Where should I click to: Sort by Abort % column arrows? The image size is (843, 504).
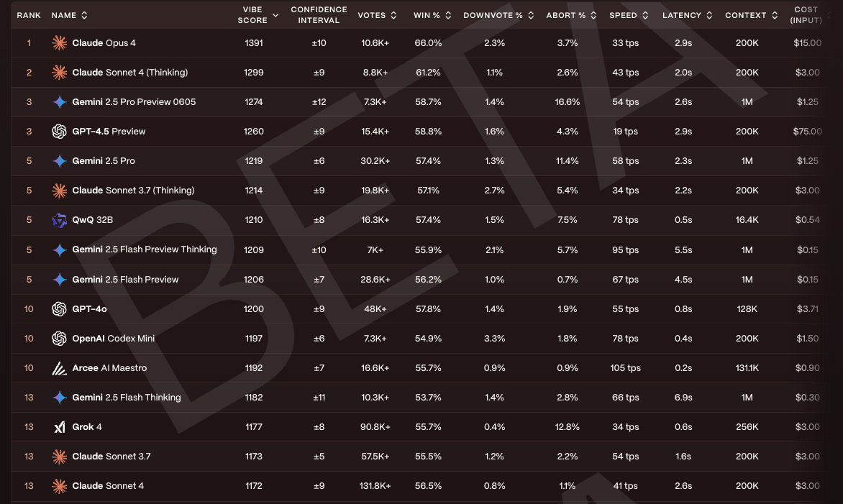[593, 16]
